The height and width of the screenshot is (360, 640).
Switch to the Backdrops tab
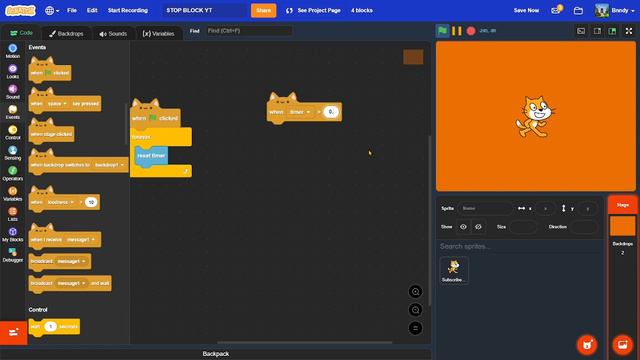pyautogui.click(x=66, y=33)
